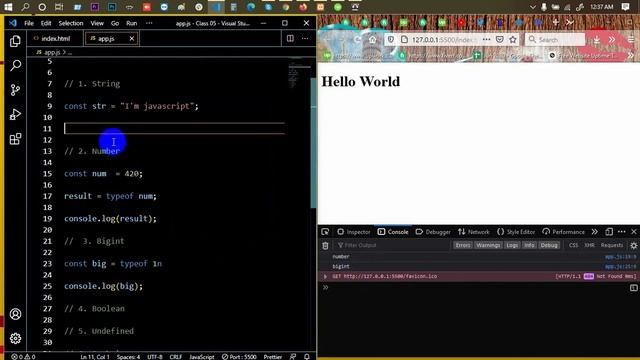This screenshot has width=640, height=360.
Task: Click the VS Code minimap overview
Action: [x=299, y=74]
